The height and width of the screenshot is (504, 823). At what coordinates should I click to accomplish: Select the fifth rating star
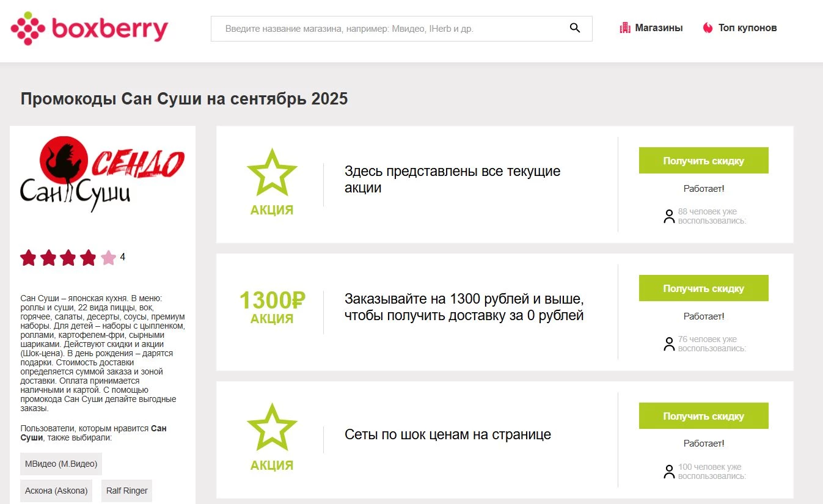pyautogui.click(x=109, y=257)
